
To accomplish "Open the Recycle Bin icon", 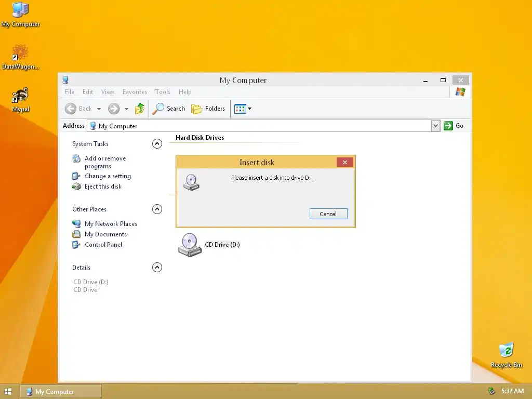I will coord(506,355).
